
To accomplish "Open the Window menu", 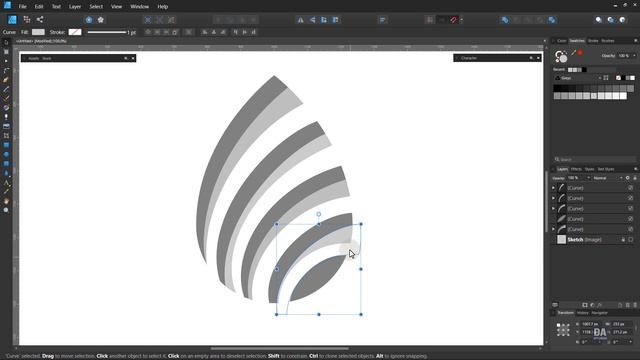I will (140, 7).
